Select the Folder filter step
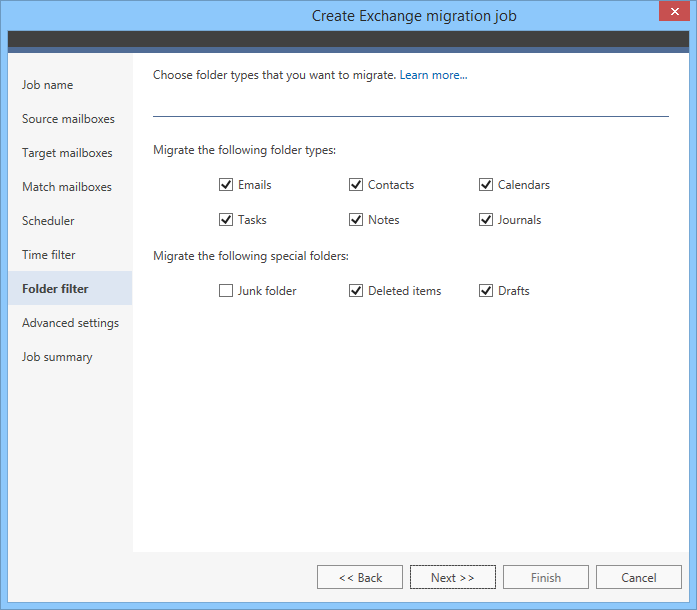The image size is (697, 610). click(70, 289)
